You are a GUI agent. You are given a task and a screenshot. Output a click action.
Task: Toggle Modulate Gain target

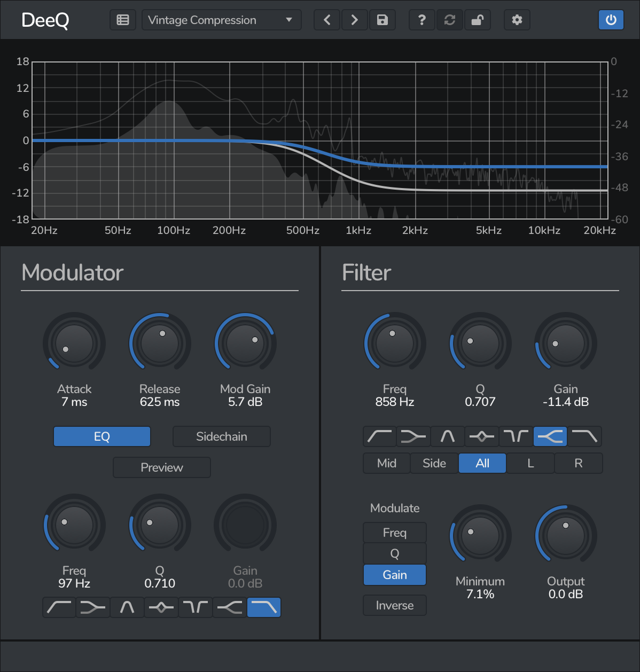(x=395, y=575)
